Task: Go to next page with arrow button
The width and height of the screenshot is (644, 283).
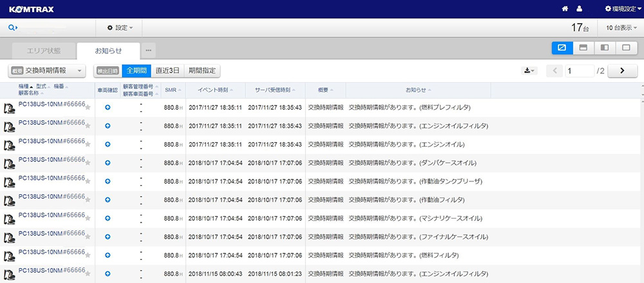Action: pyautogui.click(x=622, y=71)
